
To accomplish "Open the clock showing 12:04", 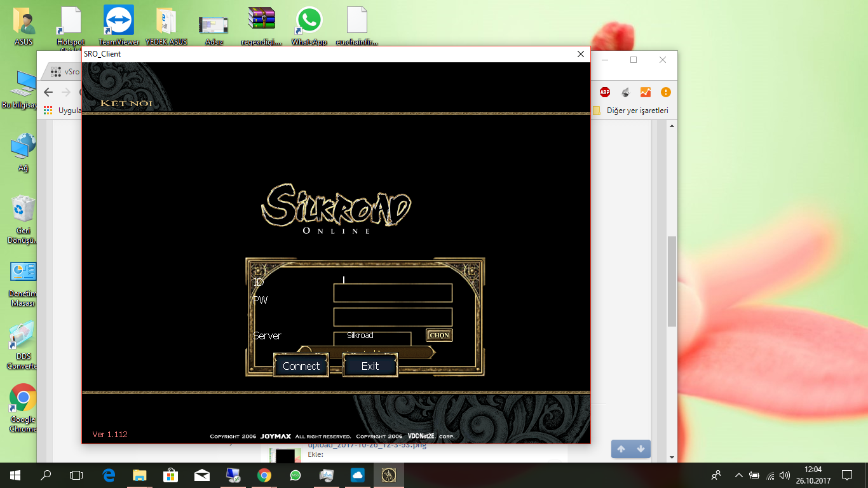I will pyautogui.click(x=813, y=475).
